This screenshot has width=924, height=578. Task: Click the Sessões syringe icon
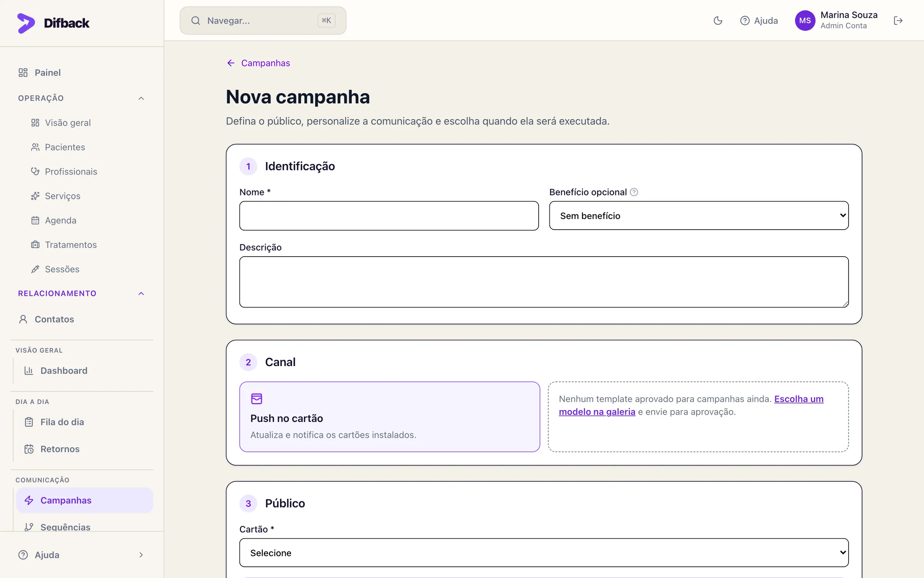[x=35, y=269]
